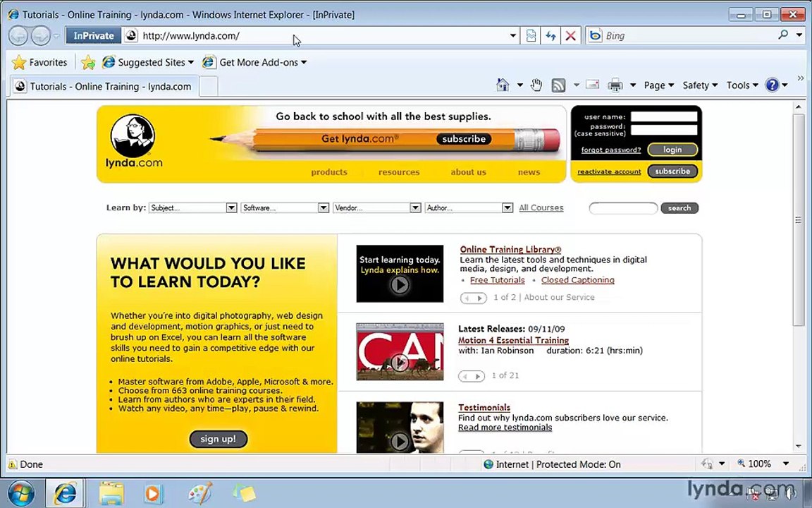Open the about us navigation item

[x=468, y=172]
